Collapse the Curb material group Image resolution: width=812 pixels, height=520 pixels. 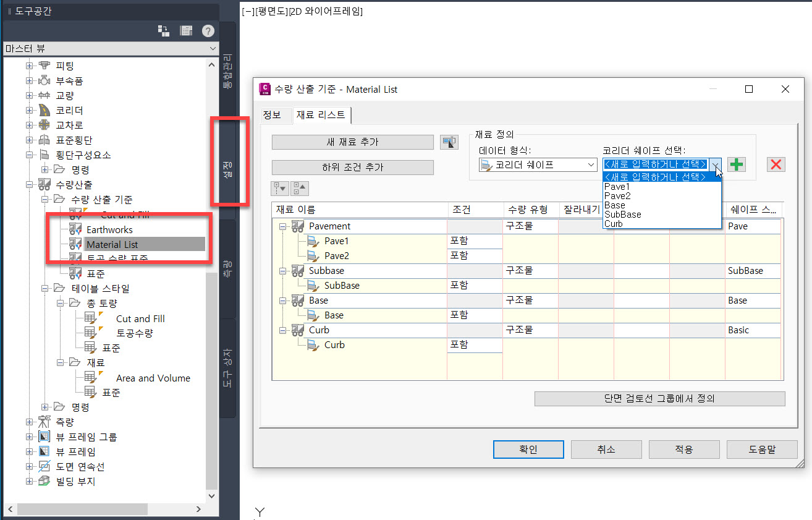(x=283, y=330)
